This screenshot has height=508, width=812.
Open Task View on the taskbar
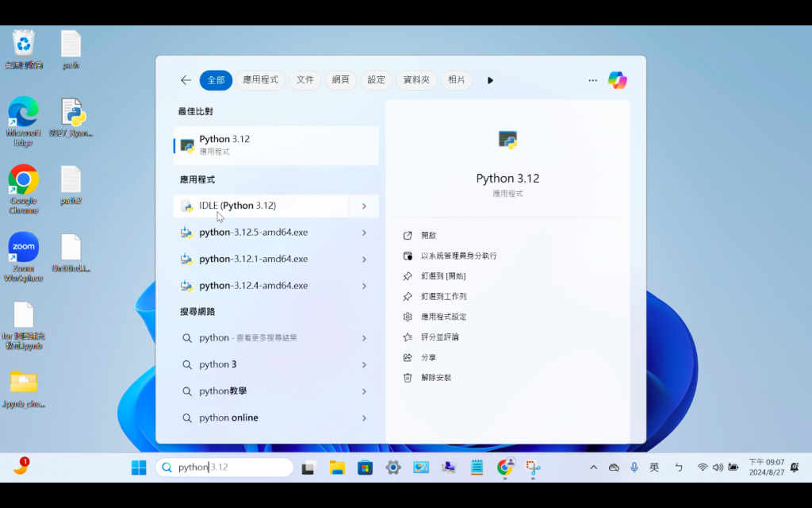tap(308, 468)
